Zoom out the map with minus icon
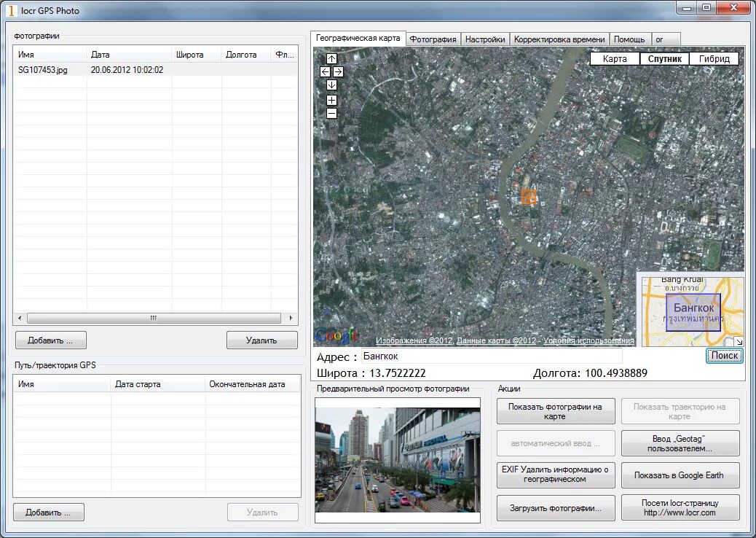Image resolution: width=756 pixels, height=538 pixels. [x=331, y=114]
